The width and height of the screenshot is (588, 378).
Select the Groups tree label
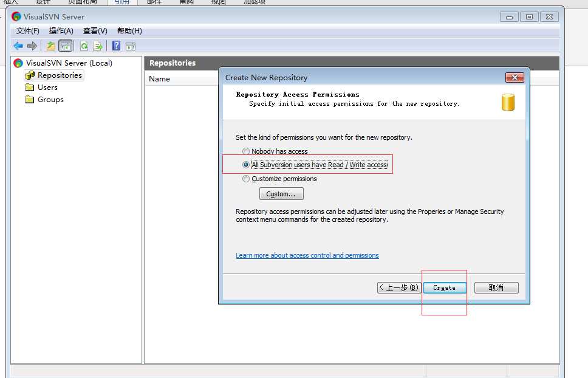click(50, 100)
